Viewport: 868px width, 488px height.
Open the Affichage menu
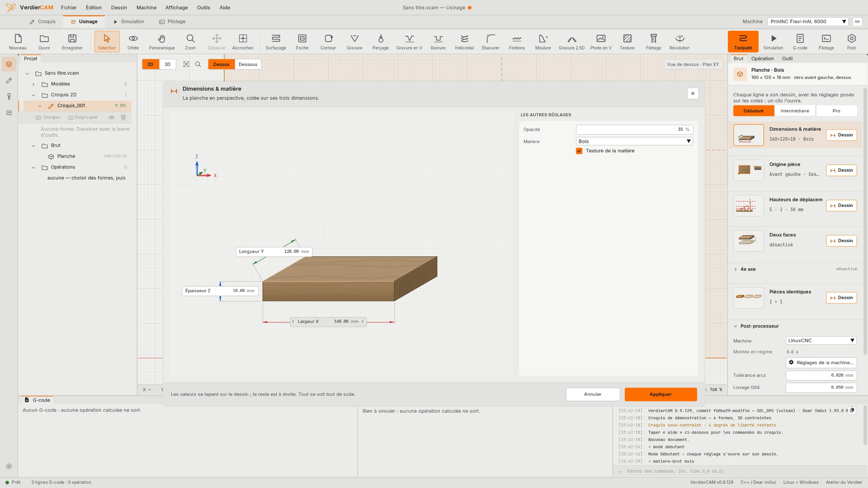click(x=176, y=8)
